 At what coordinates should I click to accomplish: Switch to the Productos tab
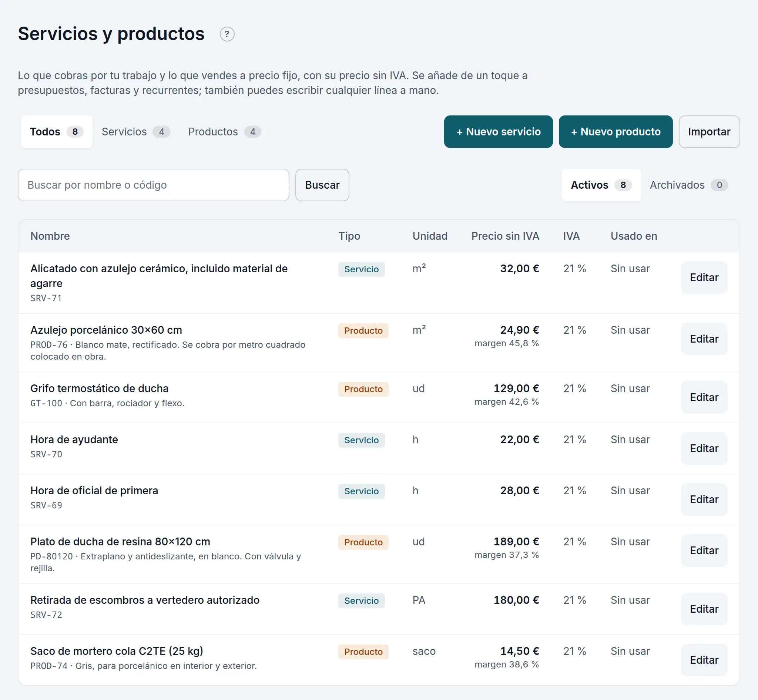(x=224, y=131)
